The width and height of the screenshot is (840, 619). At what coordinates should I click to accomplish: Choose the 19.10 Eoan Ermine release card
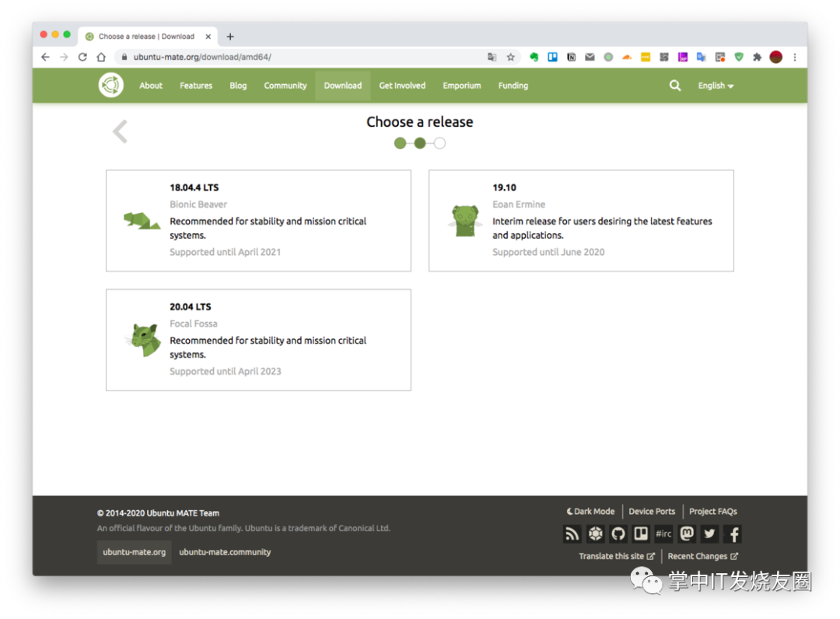581,221
